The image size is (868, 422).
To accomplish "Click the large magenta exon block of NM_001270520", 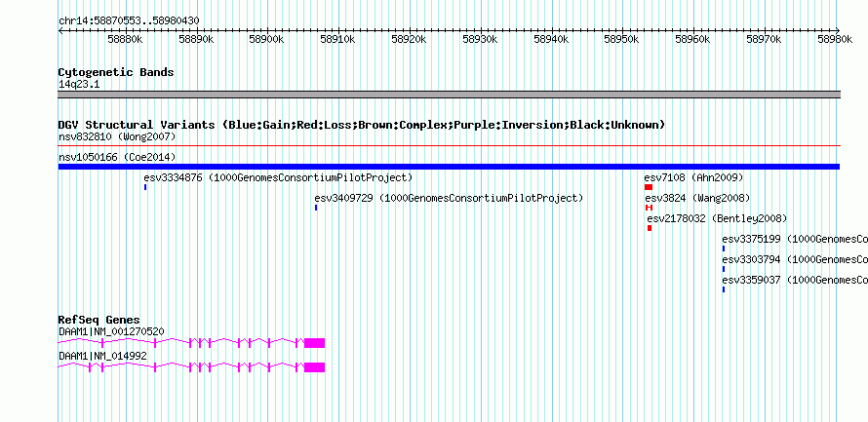I will (314, 343).
